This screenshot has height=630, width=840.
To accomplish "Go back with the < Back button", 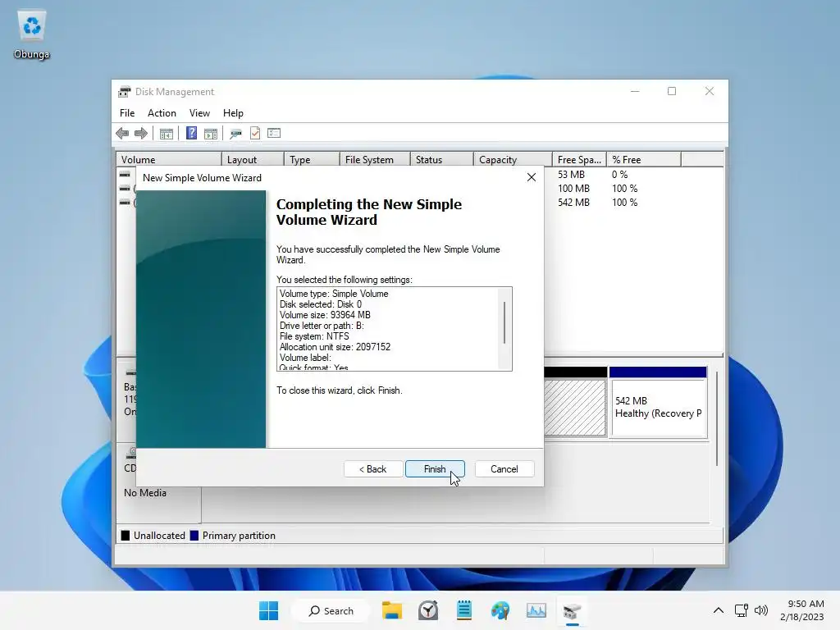I will tap(373, 468).
